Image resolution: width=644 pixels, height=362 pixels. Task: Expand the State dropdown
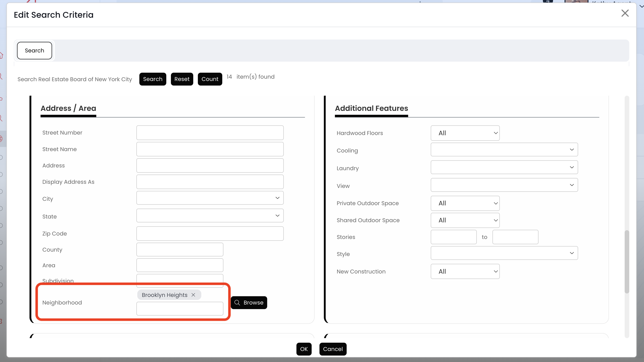[x=210, y=216]
